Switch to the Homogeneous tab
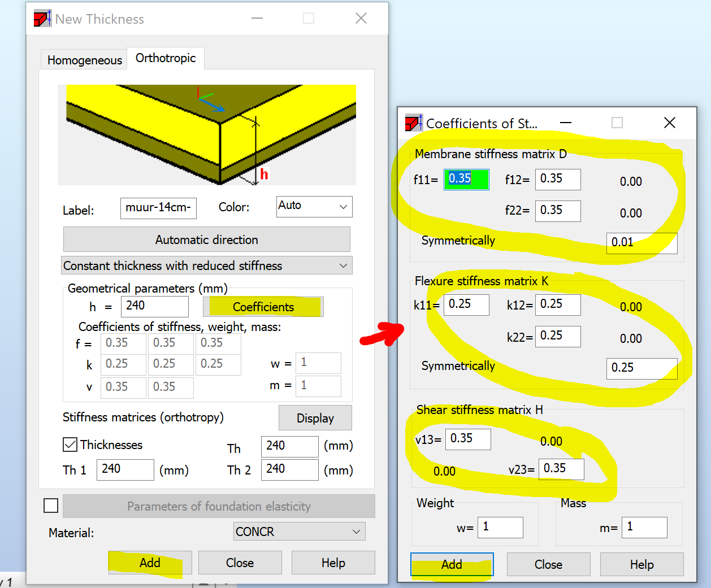711x588 pixels. point(84,60)
